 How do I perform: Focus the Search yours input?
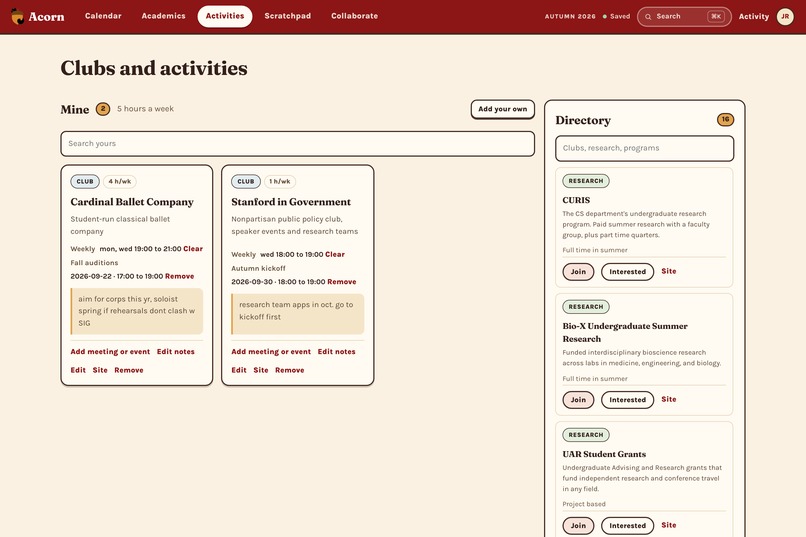[297, 143]
